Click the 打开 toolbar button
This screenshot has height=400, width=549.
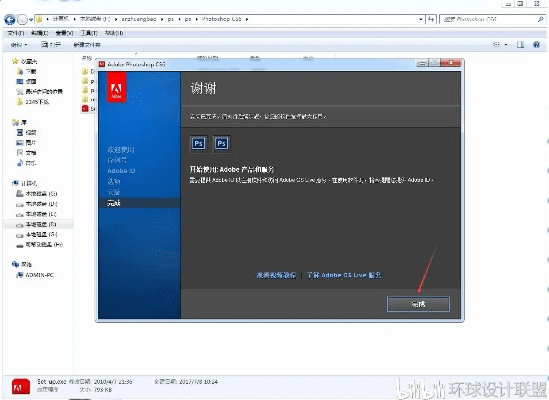(x=51, y=45)
